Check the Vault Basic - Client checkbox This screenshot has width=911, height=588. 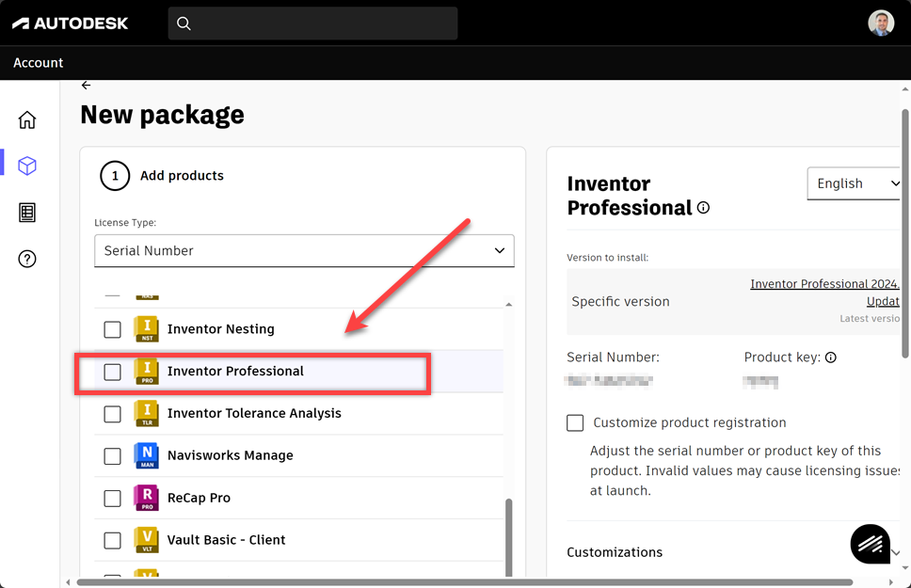coord(112,540)
